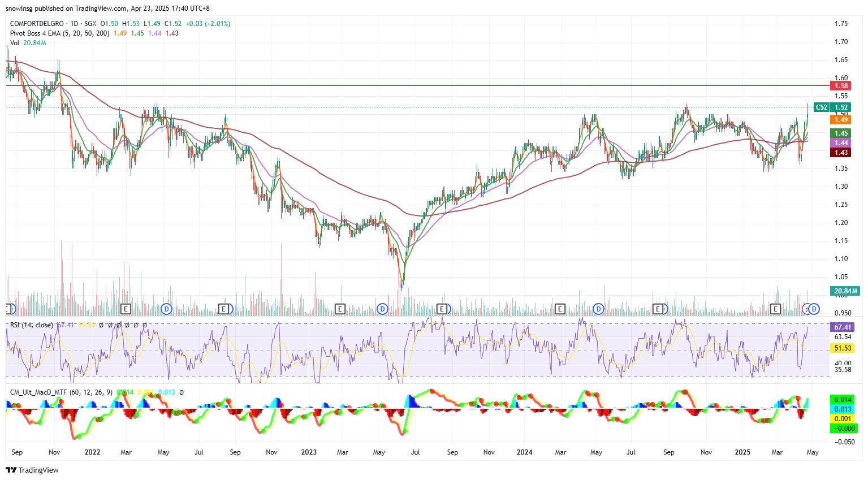Screen dimensions: 868x480
Task: Click the earnings E marker near August 2024
Action: coord(658,309)
